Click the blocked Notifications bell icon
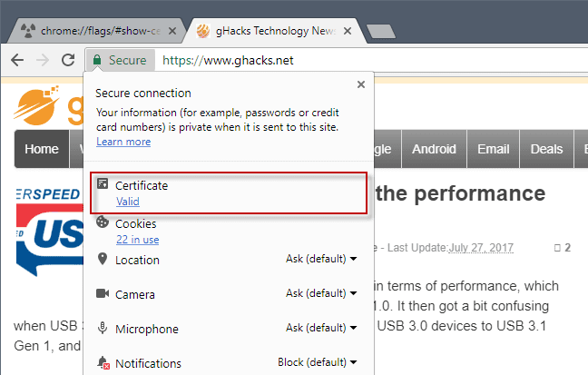This screenshot has height=375, width=588. [x=103, y=362]
